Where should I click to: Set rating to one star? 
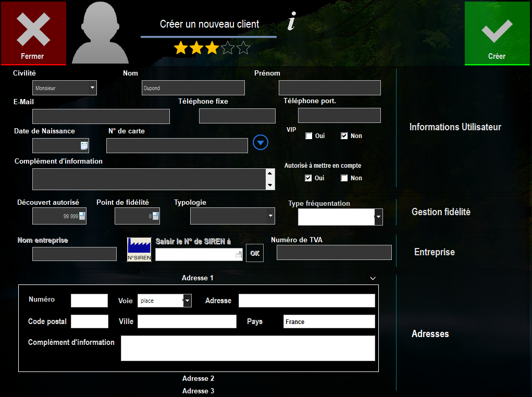pos(181,48)
